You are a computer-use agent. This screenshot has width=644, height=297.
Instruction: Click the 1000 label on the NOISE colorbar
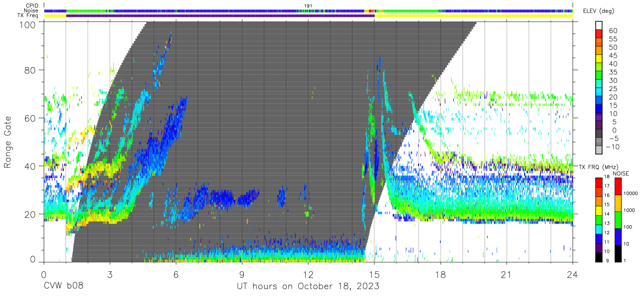629,210
